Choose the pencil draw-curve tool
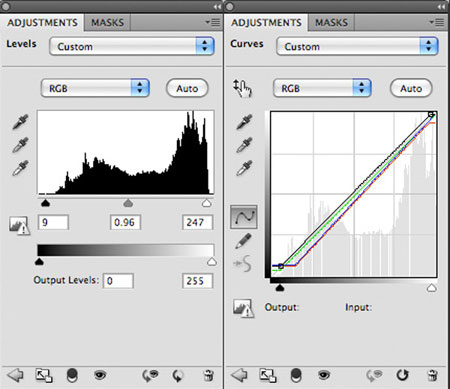This screenshot has width=450, height=389. pos(244,241)
